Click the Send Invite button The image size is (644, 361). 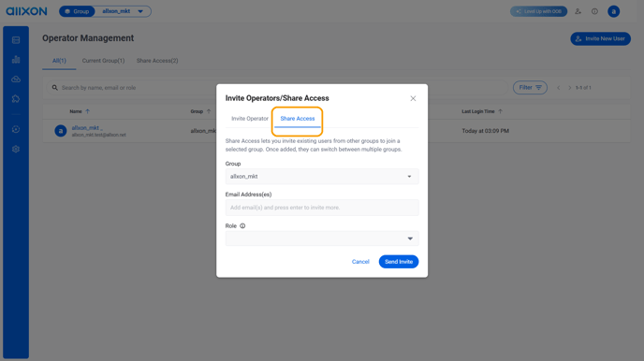point(399,262)
